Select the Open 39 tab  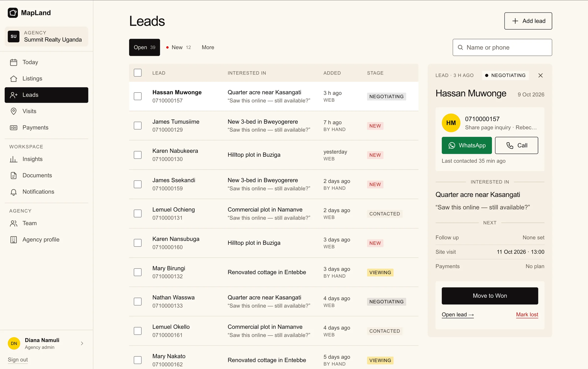[x=145, y=47]
